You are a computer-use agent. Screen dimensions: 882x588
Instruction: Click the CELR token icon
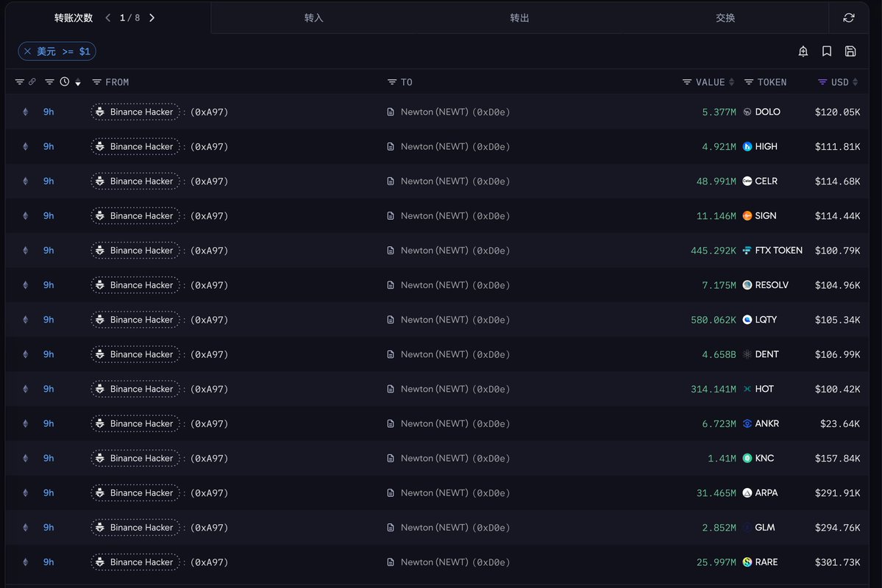point(747,181)
